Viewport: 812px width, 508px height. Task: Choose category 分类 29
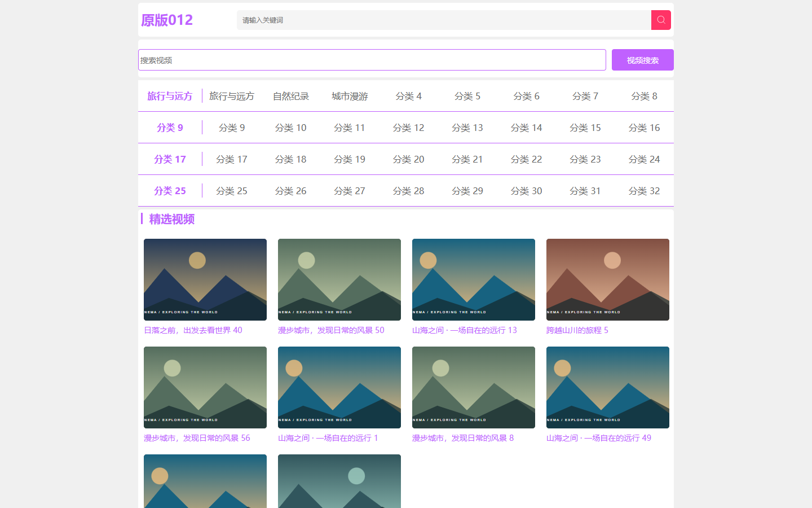(467, 191)
